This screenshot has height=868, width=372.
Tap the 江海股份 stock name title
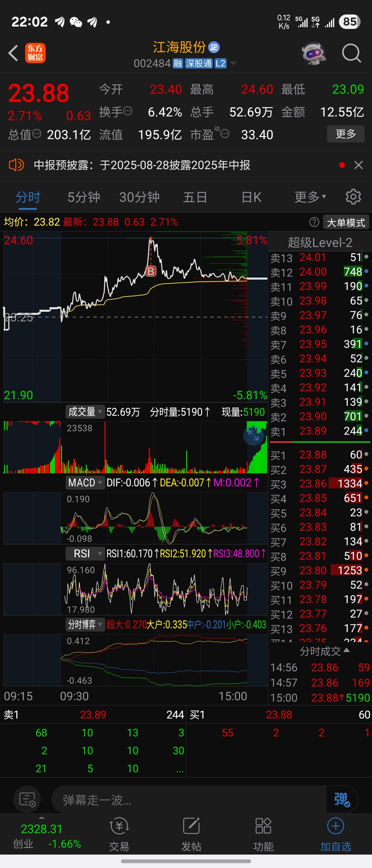pyautogui.click(x=179, y=47)
